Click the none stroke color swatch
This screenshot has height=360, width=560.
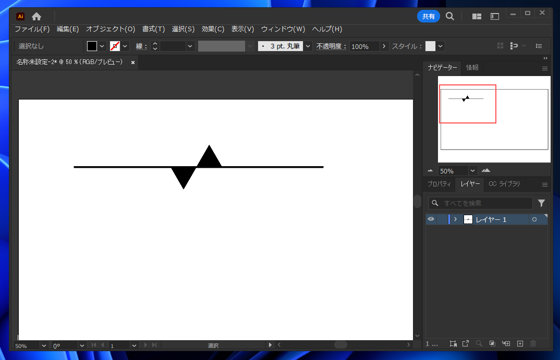click(x=115, y=46)
